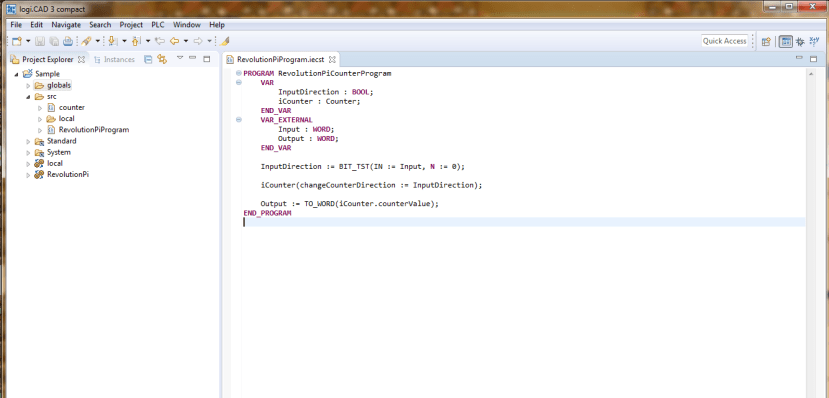Click the Output := TO_WORD code line
The image size is (829, 398).
349,203
